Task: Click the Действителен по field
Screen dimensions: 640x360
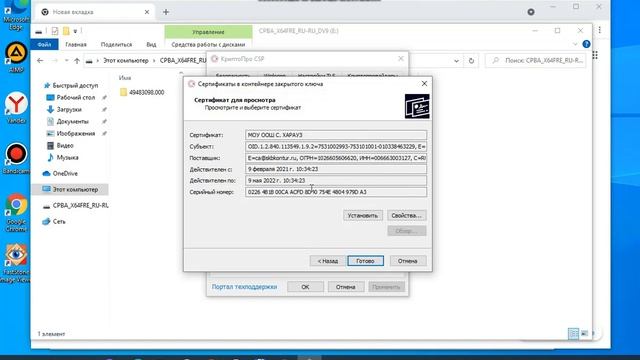Action: tap(336, 180)
